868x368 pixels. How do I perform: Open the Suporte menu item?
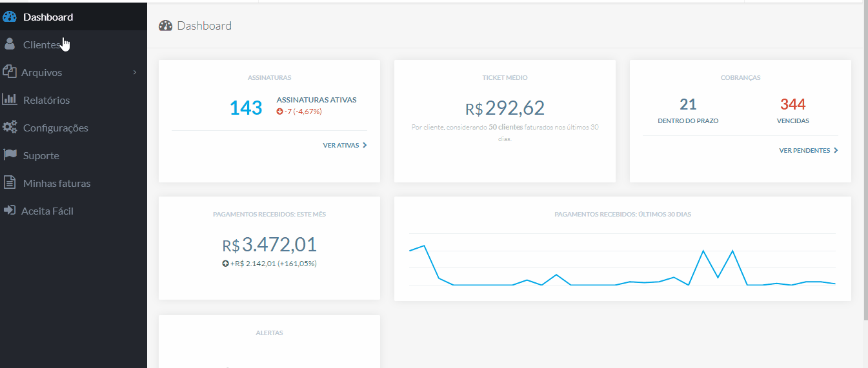tap(41, 155)
